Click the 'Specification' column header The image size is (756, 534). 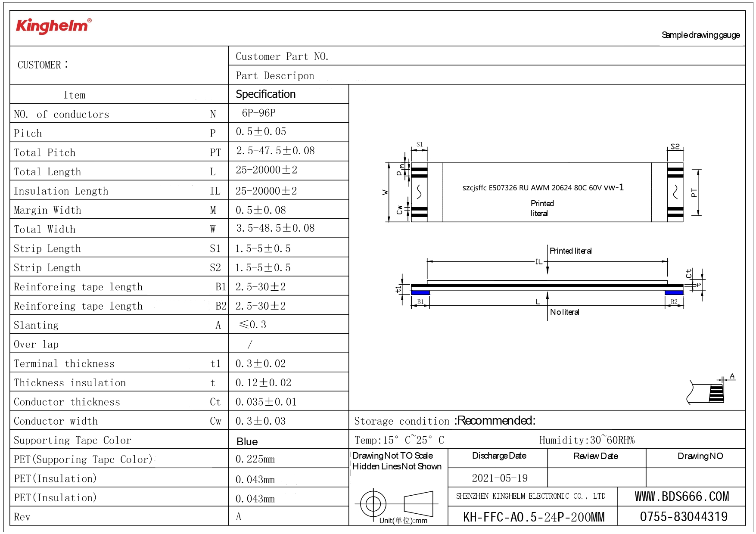pos(266,94)
